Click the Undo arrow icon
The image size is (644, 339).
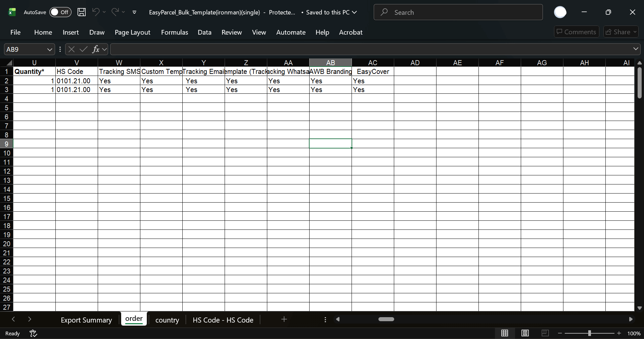(96, 12)
